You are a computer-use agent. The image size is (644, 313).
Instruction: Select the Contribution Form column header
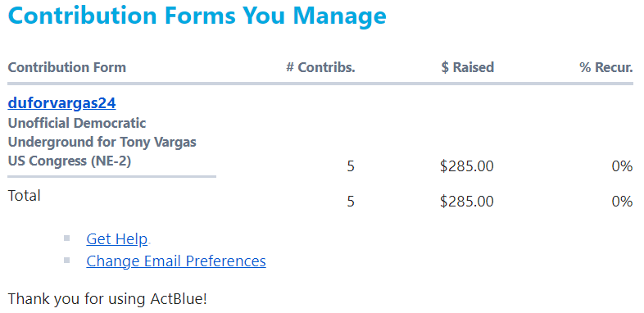pyautogui.click(x=67, y=67)
